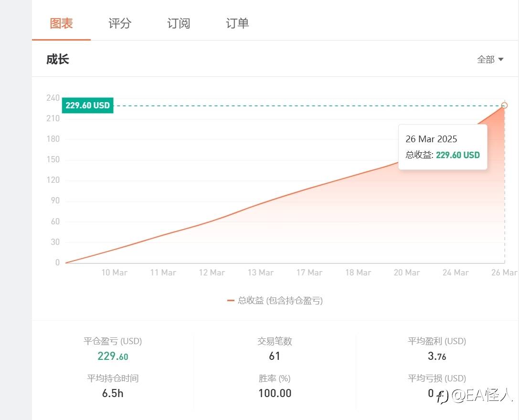Screen dimensions: 519x420
Task: Click the 13 Mar date on axis
Action: click(261, 273)
